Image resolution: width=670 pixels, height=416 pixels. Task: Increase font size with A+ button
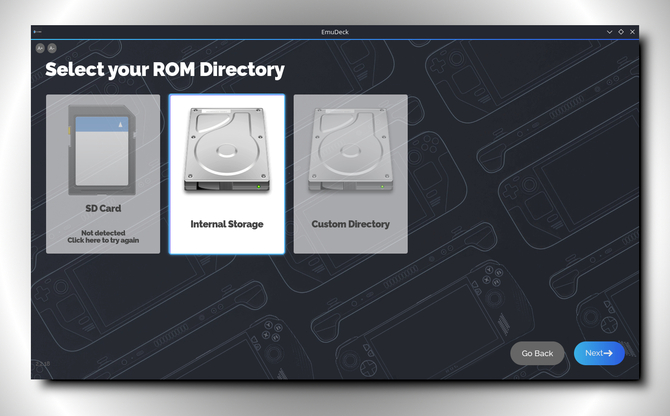pyautogui.click(x=40, y=48)
